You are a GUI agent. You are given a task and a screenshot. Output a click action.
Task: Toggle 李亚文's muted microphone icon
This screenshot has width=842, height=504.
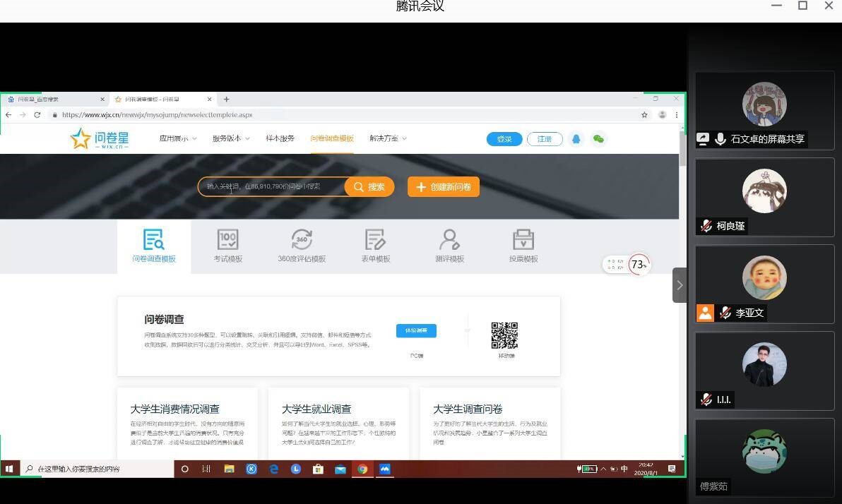tap(725, 313)
